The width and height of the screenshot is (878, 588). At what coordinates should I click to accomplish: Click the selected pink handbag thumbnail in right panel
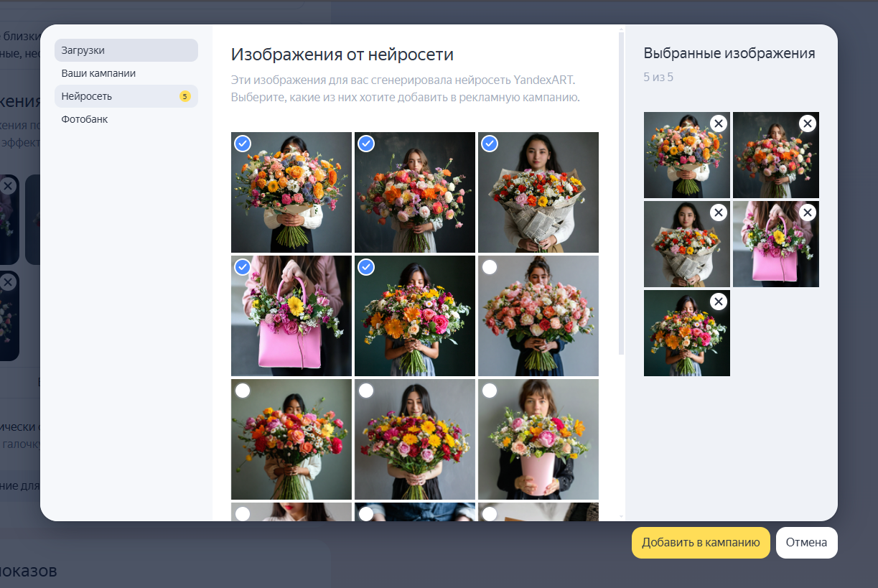776,244
